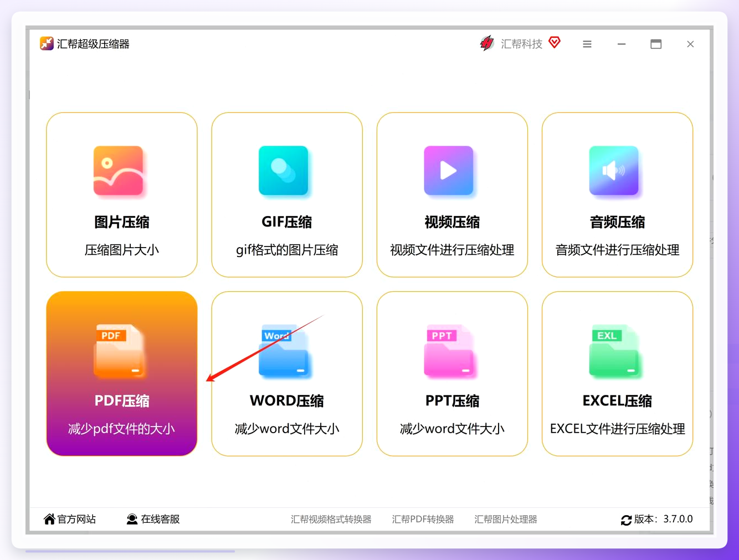This screenshot has width=739, height=560.
Task: Click the Word folder icon
Action: pyautogui.click(x=285, y=351)
